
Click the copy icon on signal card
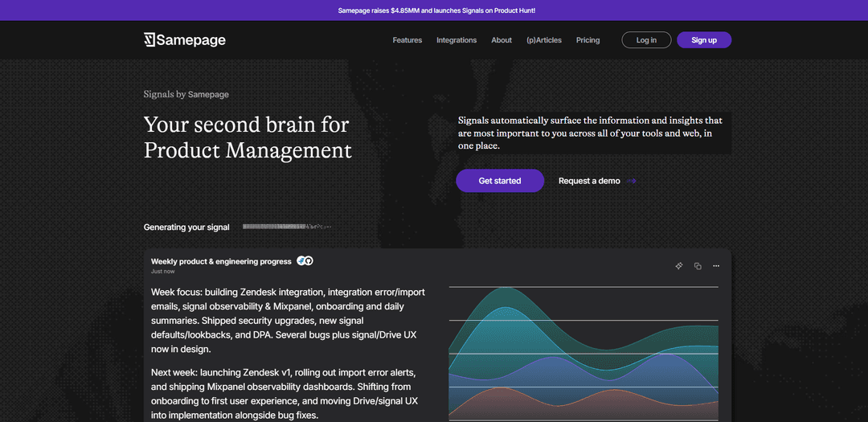[698, 266]
